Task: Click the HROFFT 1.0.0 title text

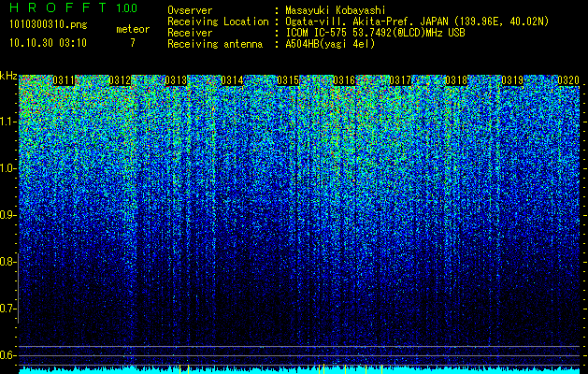Action: click(x=74, y=7)
